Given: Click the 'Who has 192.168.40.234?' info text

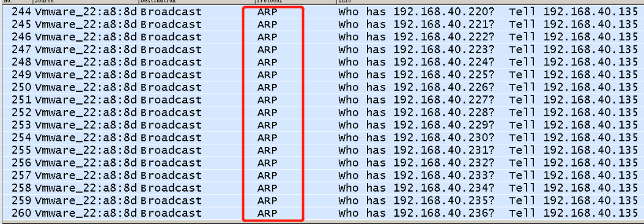Looking at the screenshot, I should [416, 189].
